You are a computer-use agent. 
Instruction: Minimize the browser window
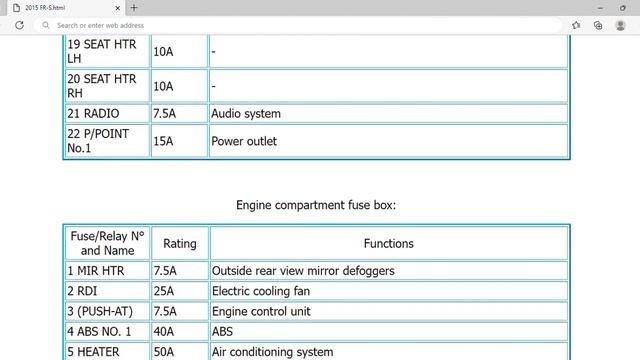[600, 8]
